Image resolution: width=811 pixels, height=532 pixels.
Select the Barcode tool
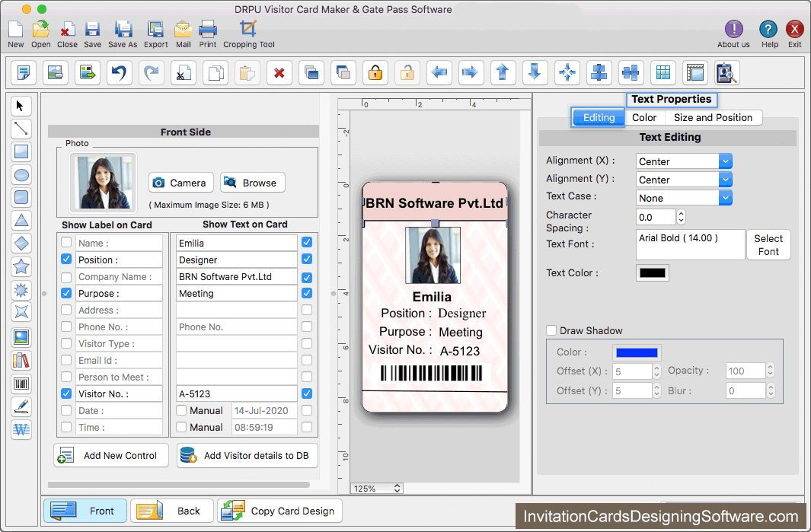pos(21,384)
